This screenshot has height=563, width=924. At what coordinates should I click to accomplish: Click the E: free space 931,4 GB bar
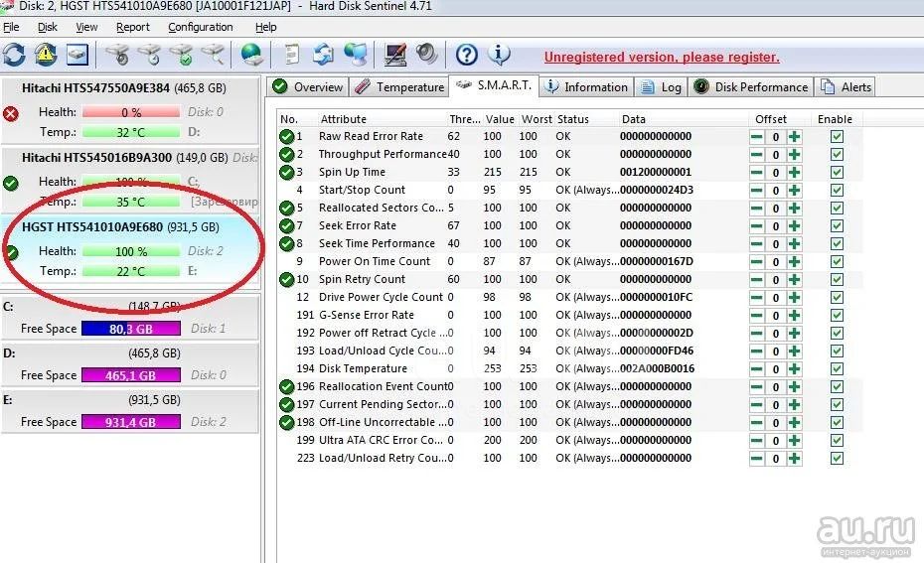[131, 422]
